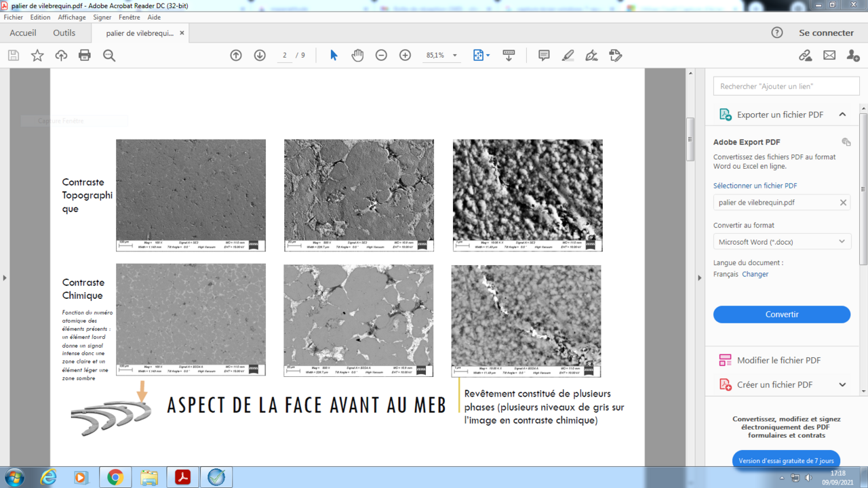This screenshot has width=868, height=488.
Task: Click the Adobe Export PDF copy icon
Action: pyautogui.click(x=846, y=142)
